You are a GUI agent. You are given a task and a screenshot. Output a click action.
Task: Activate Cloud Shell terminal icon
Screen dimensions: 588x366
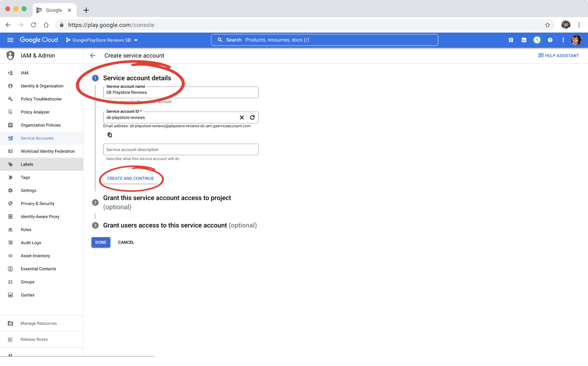pos(524,40)
